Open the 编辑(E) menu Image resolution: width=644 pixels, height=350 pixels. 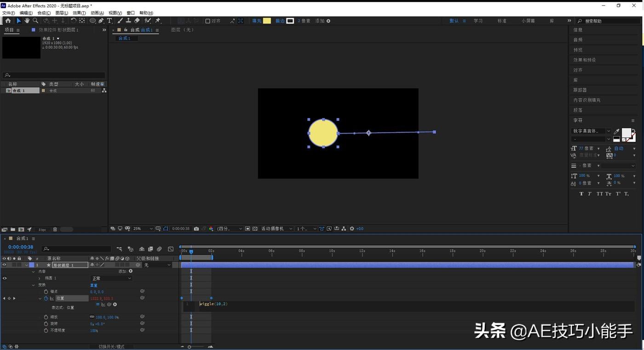(x=26, y=13)
